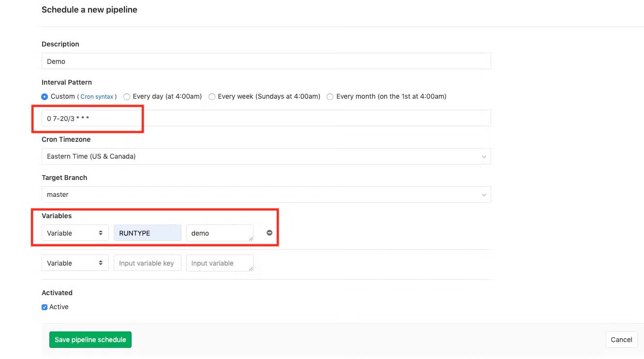
Task: Click the empty Input variable value field
Action: tap(220, 263)
